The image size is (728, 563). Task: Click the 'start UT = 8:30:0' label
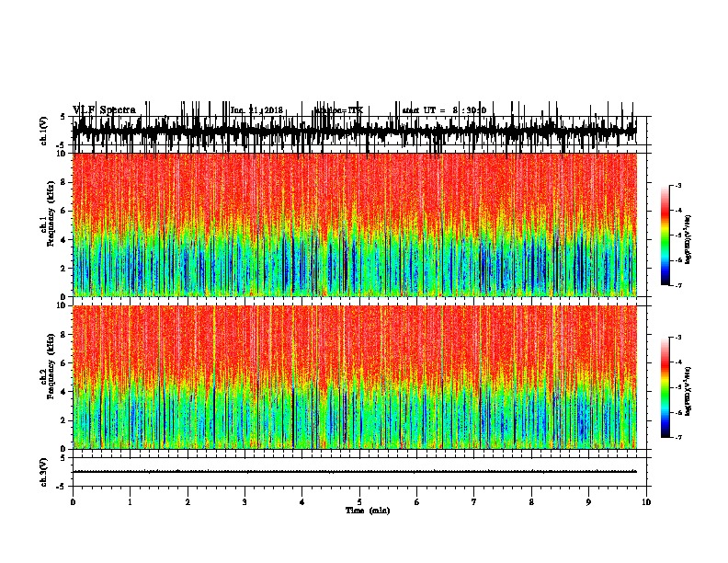coord(444,110)
